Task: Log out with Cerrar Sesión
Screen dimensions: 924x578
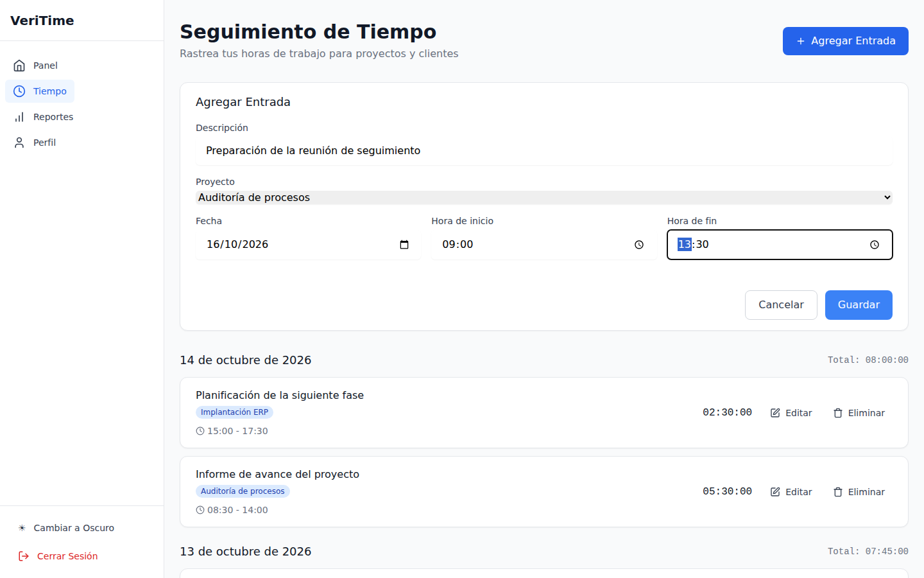Action: pos(58,556)
